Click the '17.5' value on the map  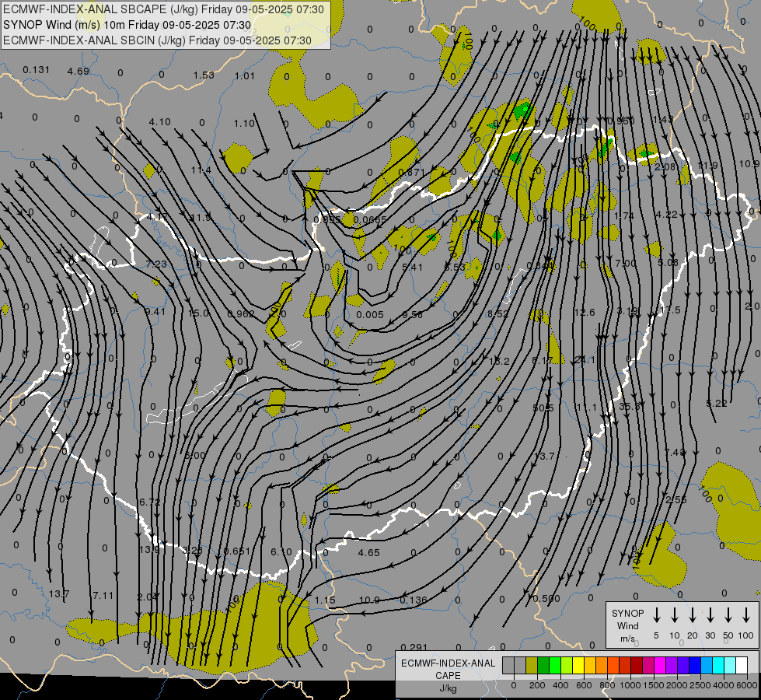[670, 310]
